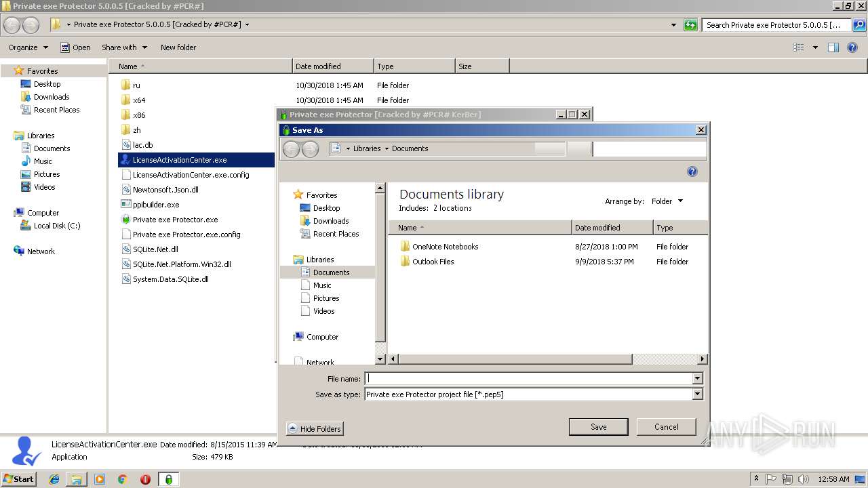Click the Cancel button
This screenshot has width=868, height=488.
pos(667,427)
